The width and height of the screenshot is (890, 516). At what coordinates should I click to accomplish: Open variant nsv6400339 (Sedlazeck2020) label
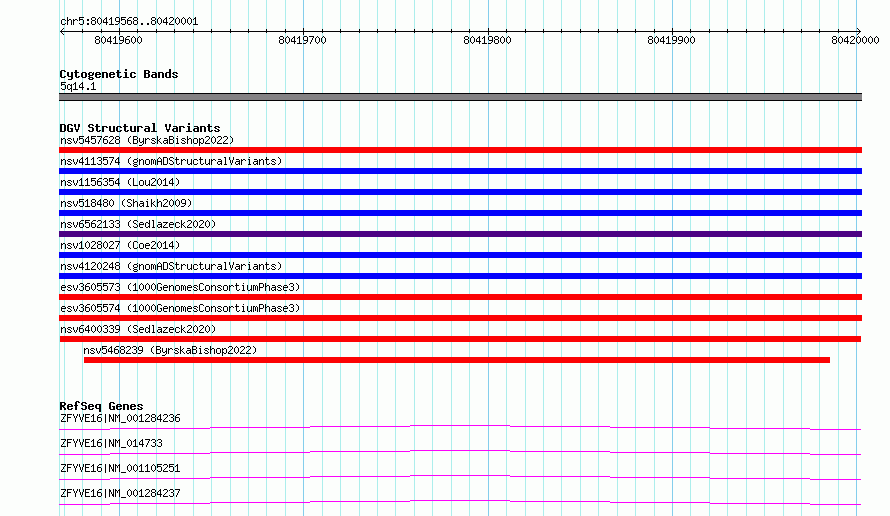click(x=138, y=329)
